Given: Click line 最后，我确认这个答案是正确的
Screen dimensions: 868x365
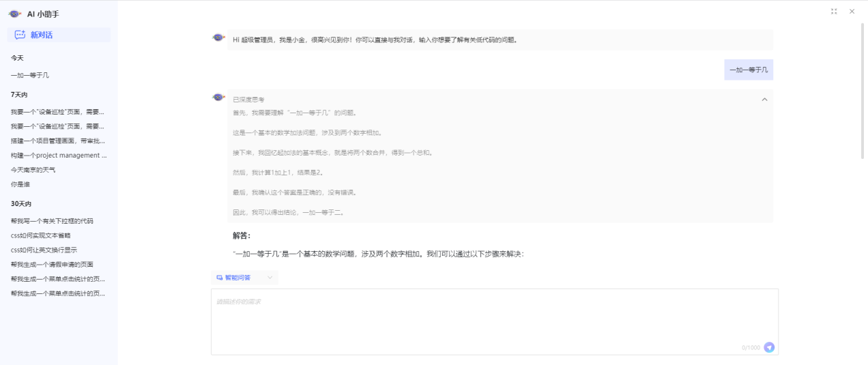Looking at the screenshot, I should coord(295,192).
